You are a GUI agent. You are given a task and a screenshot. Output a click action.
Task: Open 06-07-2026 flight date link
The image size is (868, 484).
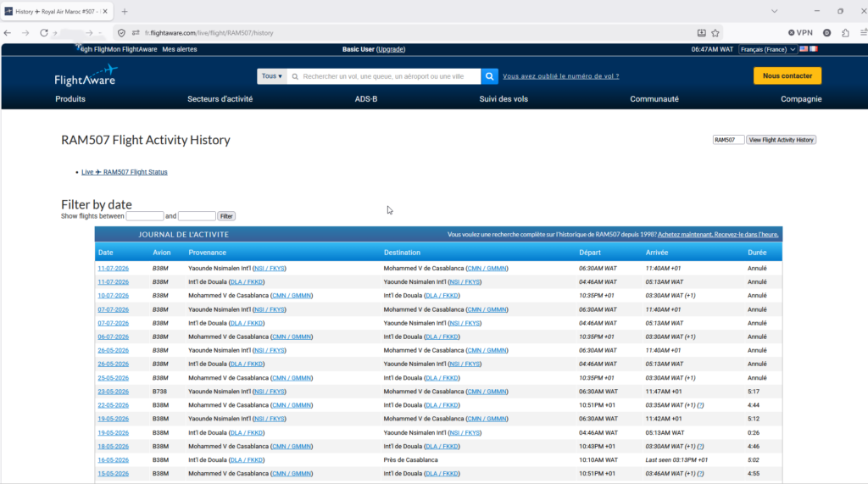tap(113, 337)
